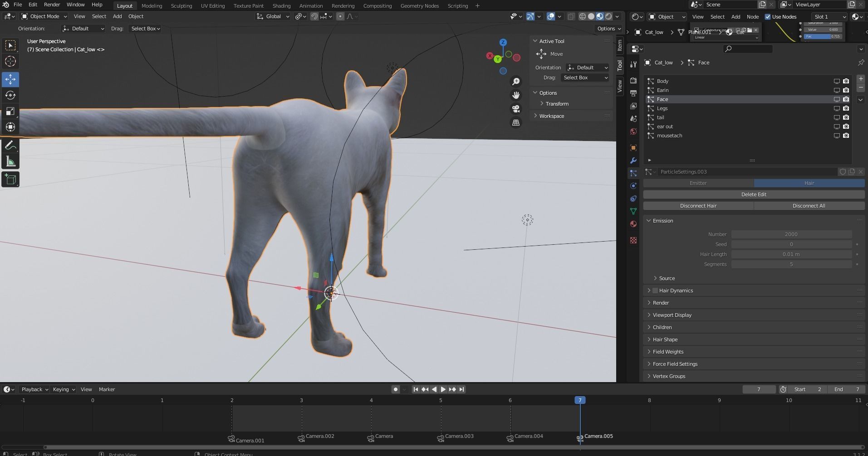The image size is (868, 456).
Task: Open the Render menu
Action: (x=52, y=5)
